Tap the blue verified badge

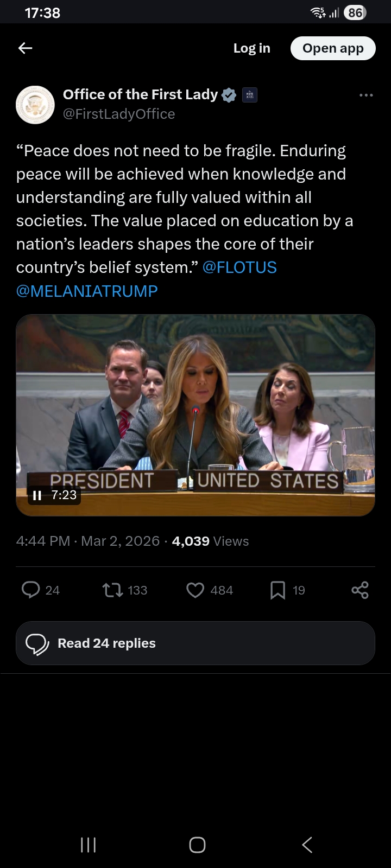[229, 95]
